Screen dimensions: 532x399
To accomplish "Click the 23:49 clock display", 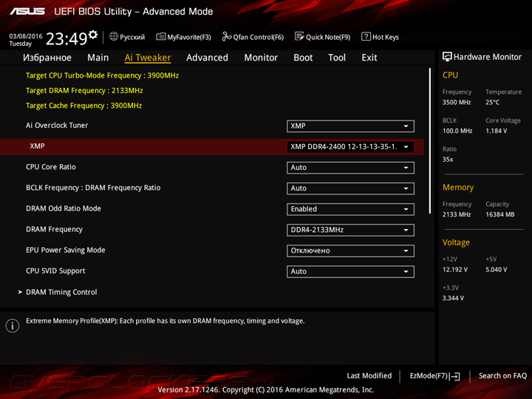I will 66,38.
